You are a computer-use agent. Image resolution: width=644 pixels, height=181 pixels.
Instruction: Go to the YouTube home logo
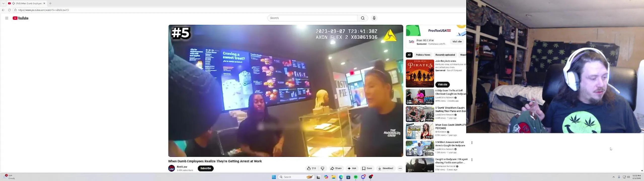(x=21, y=18)
